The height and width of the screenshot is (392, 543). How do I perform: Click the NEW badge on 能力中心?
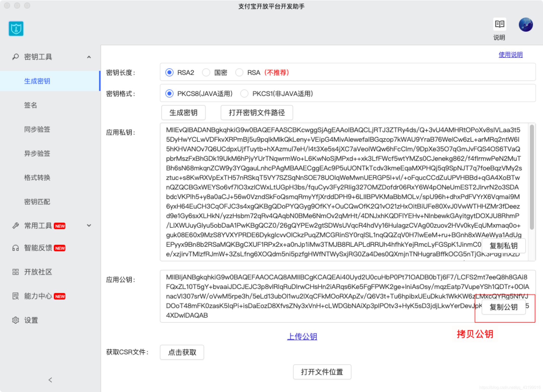click(x=60, y=296)
